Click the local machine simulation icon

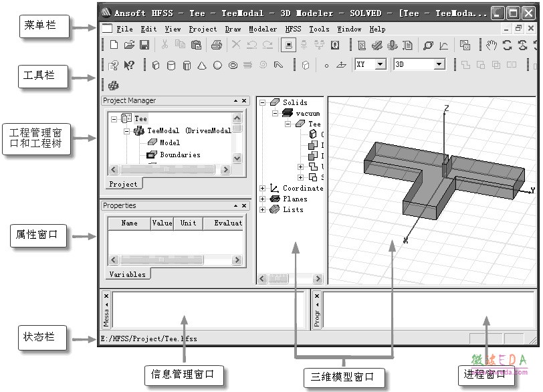tap(288, 45)
